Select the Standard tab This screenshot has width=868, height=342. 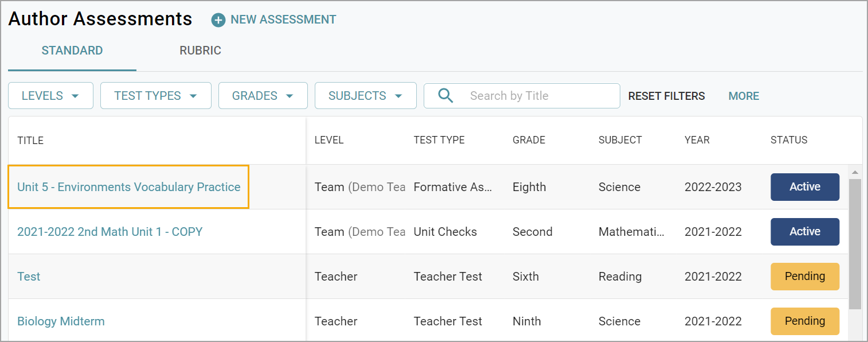click(x=72, y=50)
